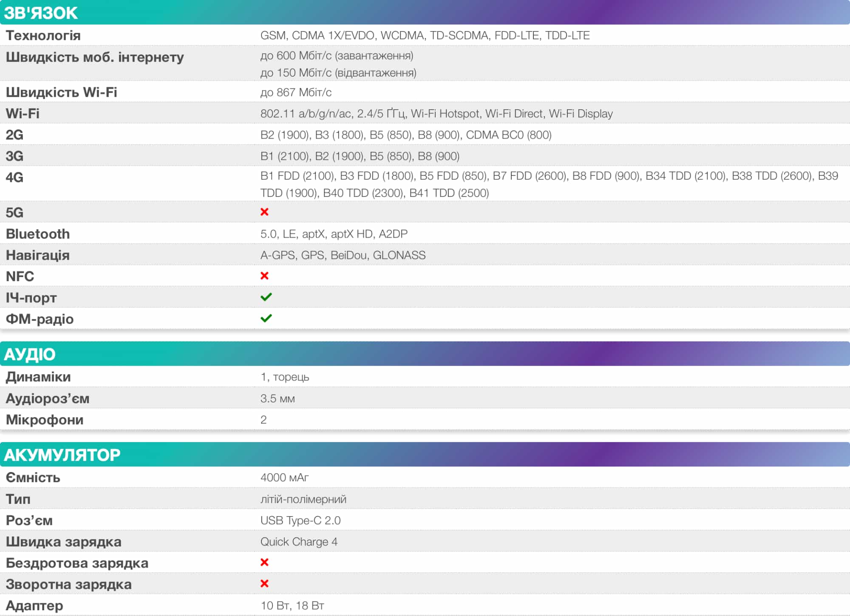Click the Мікрофони row label

coord(45,420)
